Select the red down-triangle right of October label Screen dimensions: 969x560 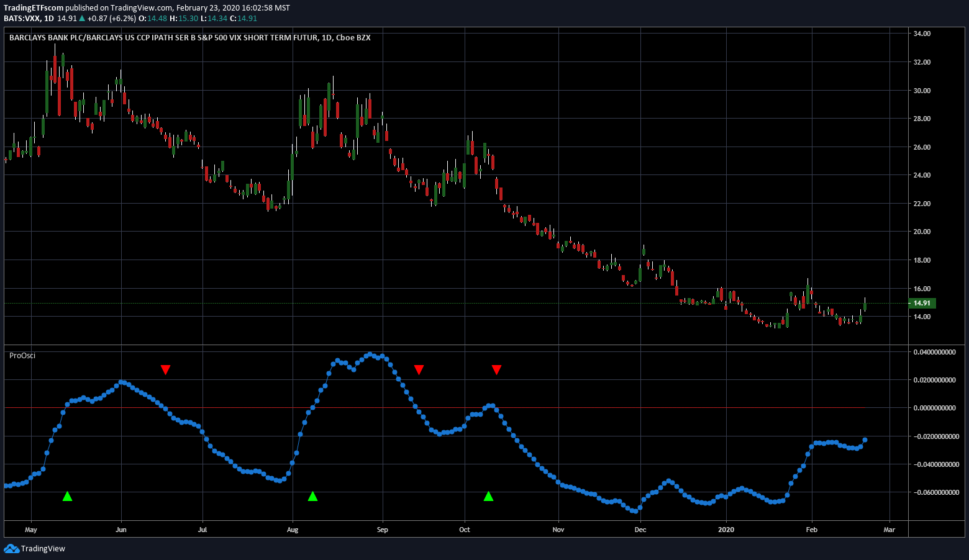click(496, 370)
